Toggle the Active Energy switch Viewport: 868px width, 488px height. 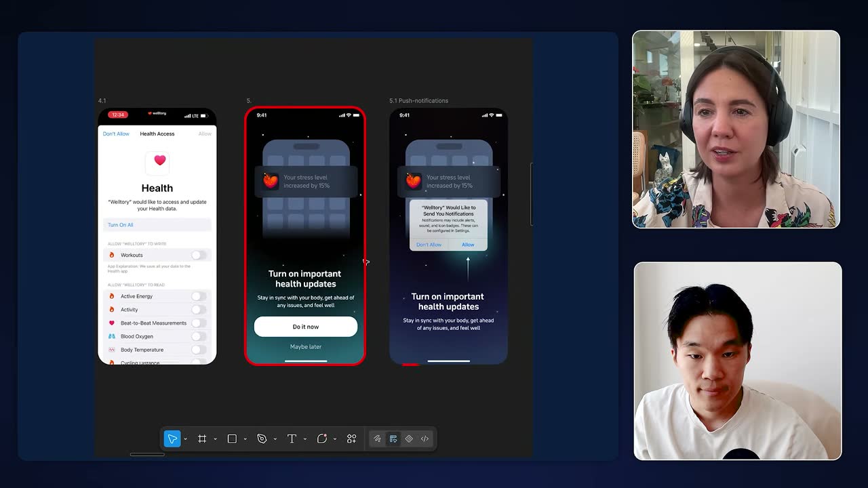(199, 296)
